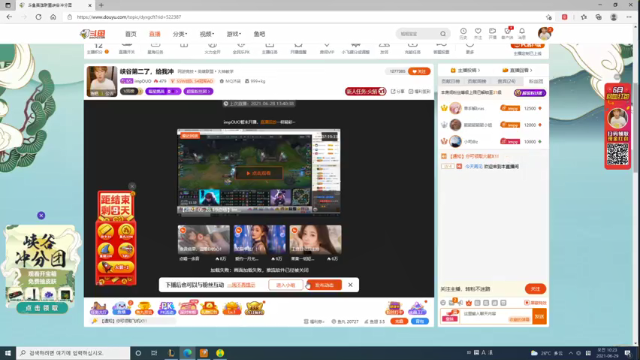Click the blue fish-ball gift icon
Viewport: 640px width, 360px height.
tap(122, 308)
